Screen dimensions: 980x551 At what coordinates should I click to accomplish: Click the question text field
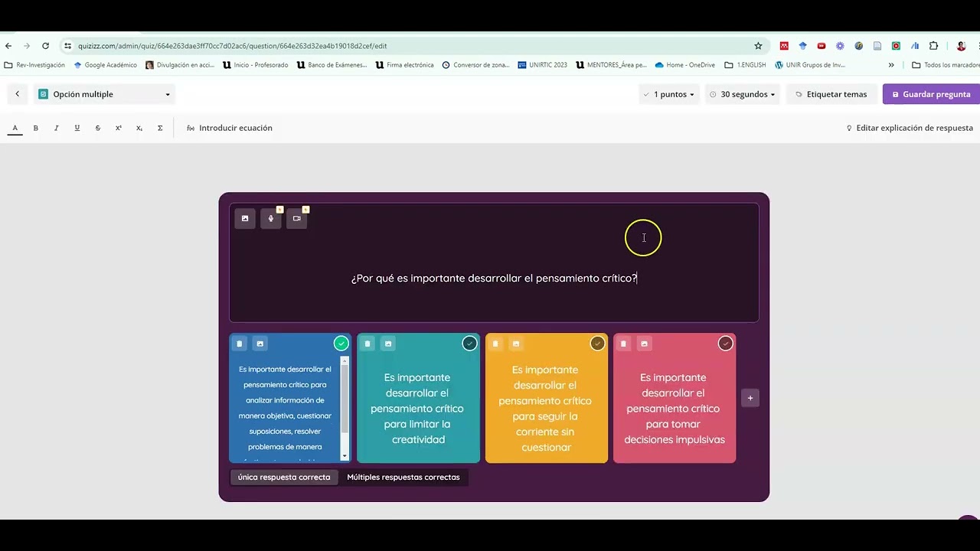pos(494,278)
